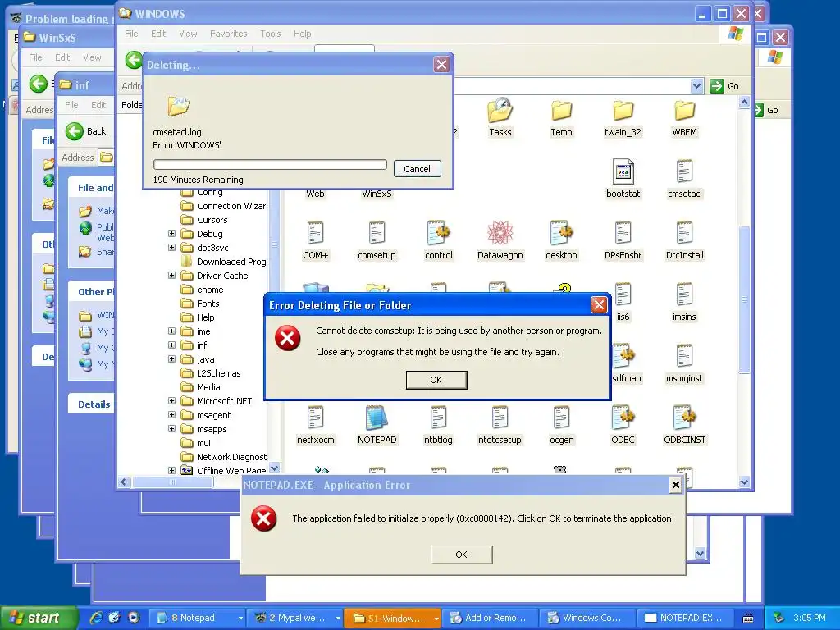The image size is (840, 630).
Task: Click folder tree horizontal scrollbar left arrow
Action: tap(124, 482)
